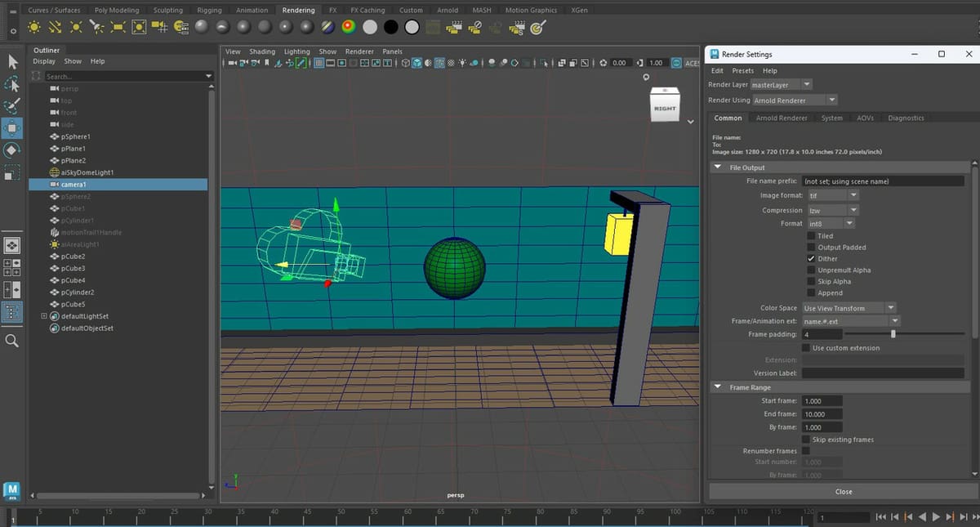The image size is (980, 527).
Task: Open the Render Using dropdown
Action: point(794,100)
